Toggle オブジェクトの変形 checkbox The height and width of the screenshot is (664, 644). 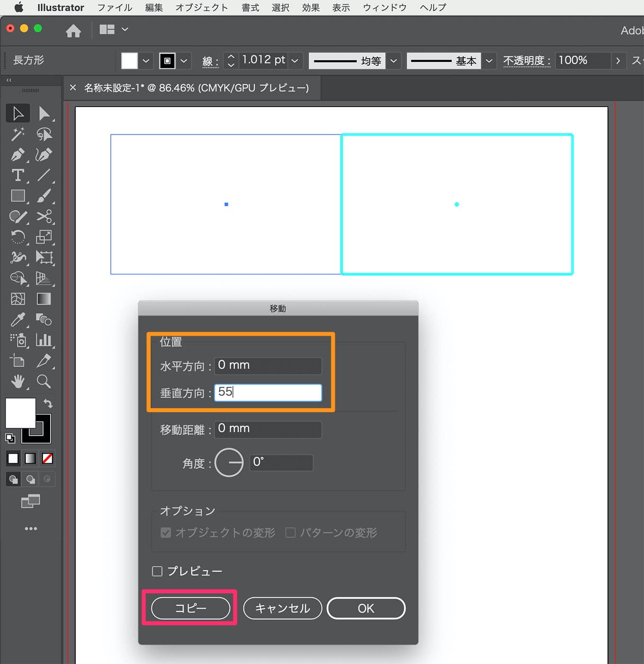pos(166,533)
